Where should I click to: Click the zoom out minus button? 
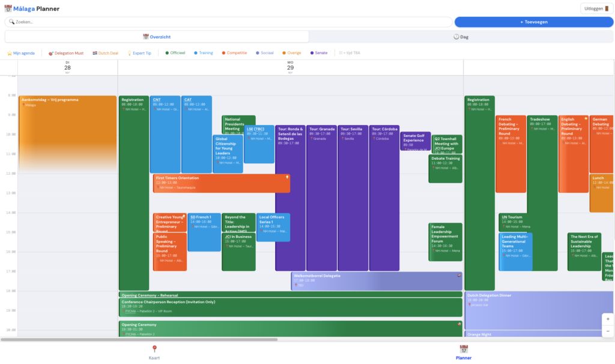[607, 331]
